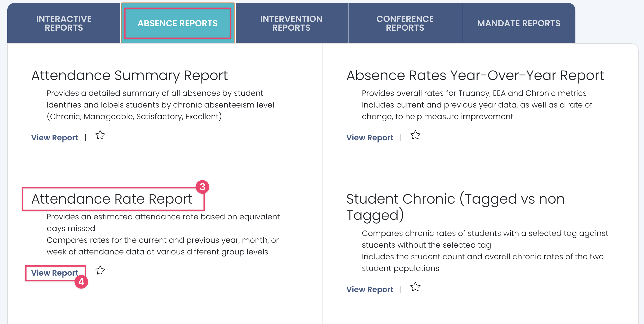644x324 pixels.
Task: Favorite the Attendance Summary Report with its star
Action: pos(100,135)
